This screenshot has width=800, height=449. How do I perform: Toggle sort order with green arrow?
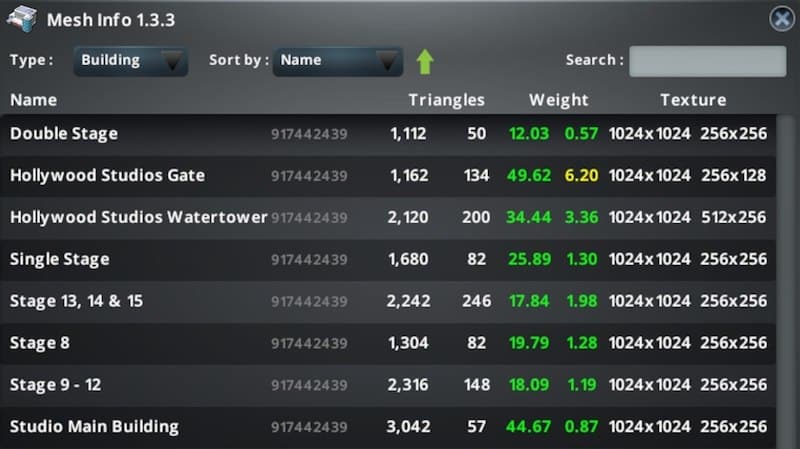425,61
